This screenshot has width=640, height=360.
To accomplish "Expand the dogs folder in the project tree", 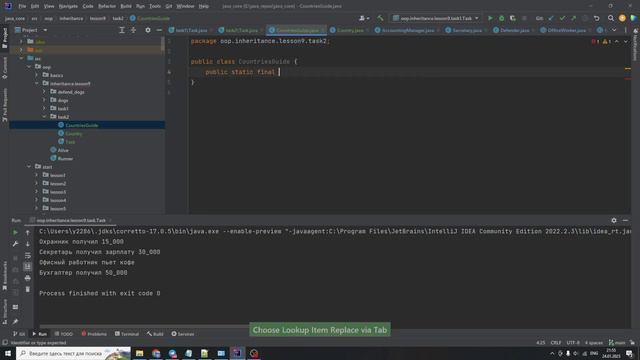I will pyautogui.click(x=44, y=100).
